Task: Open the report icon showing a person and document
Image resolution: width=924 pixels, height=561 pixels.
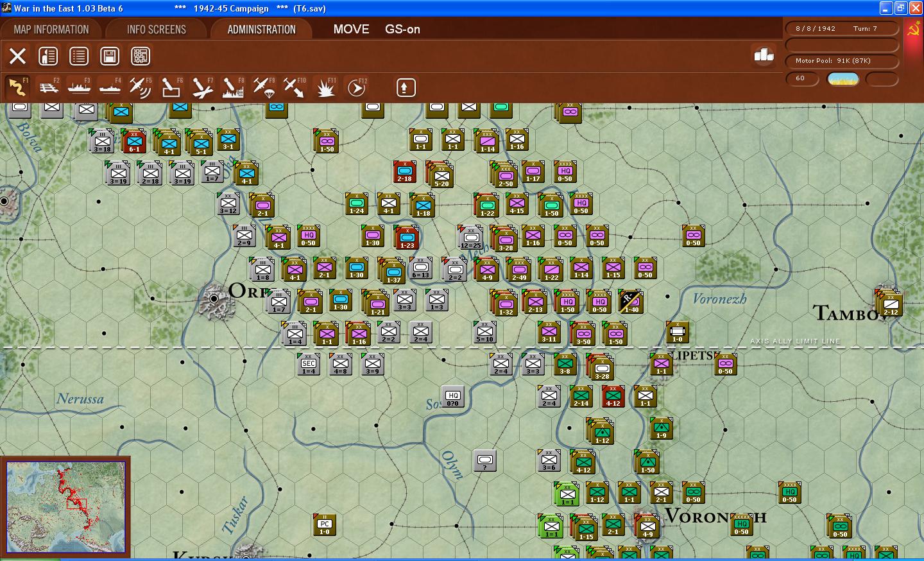Action: coord(48,56)
